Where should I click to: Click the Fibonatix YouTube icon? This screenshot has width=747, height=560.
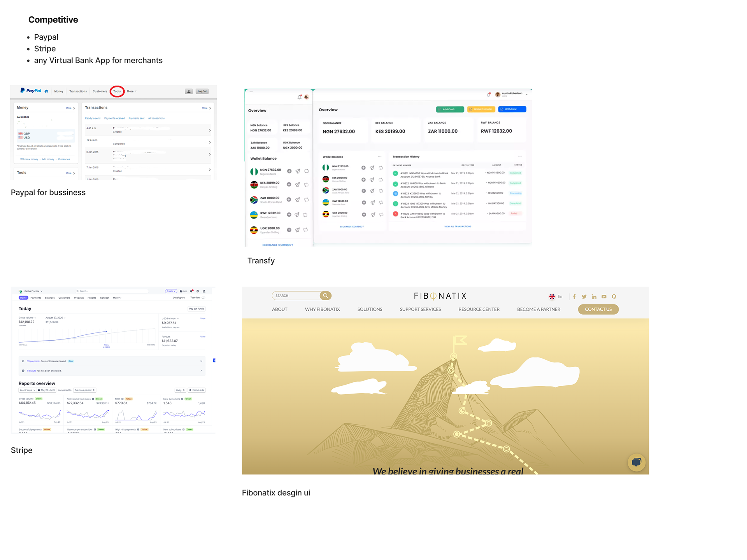(x=604, y=296)
